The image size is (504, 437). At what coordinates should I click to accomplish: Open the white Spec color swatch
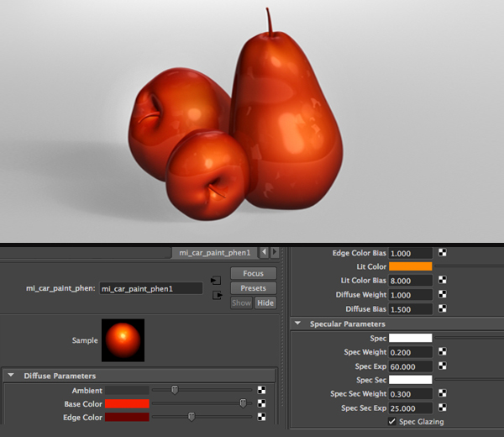pos(411,338)
